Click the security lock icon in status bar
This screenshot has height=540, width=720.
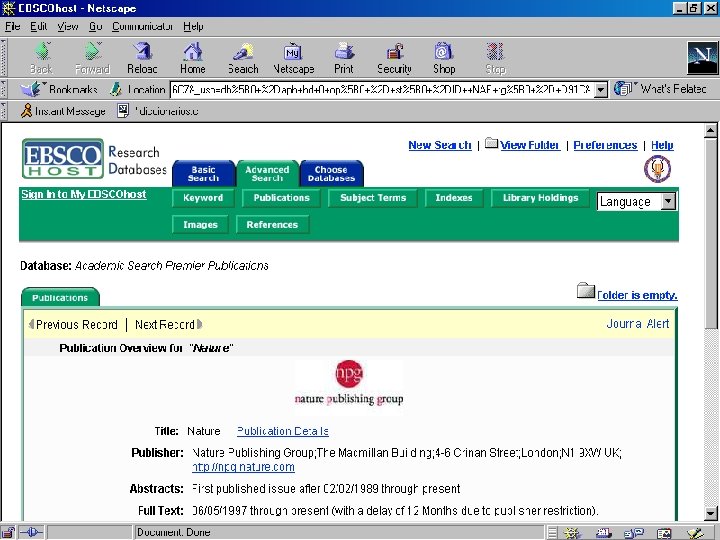(8, 533)
